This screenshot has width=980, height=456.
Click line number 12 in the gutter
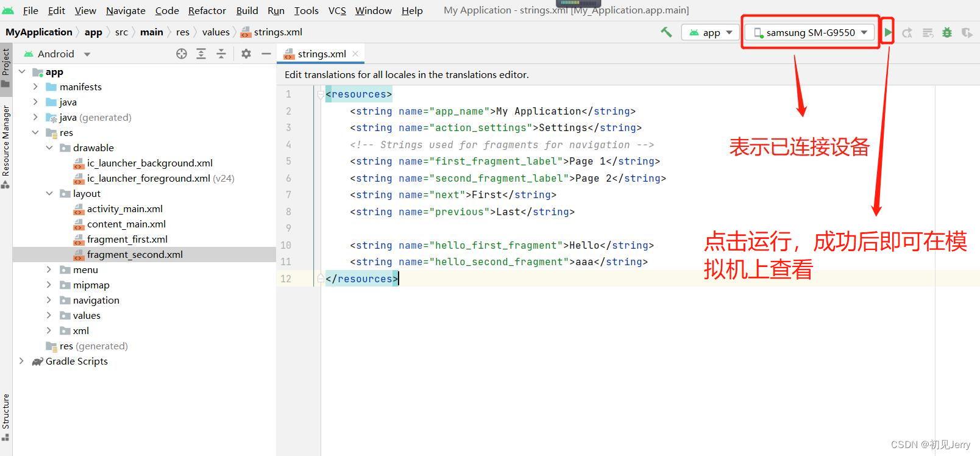coord(286,279)
